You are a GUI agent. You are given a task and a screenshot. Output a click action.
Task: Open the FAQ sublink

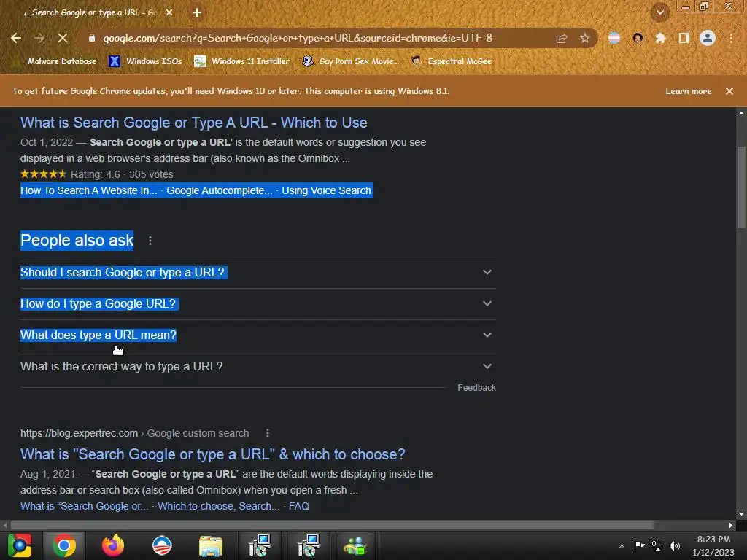pyautogui.click(x=299, y=506)
